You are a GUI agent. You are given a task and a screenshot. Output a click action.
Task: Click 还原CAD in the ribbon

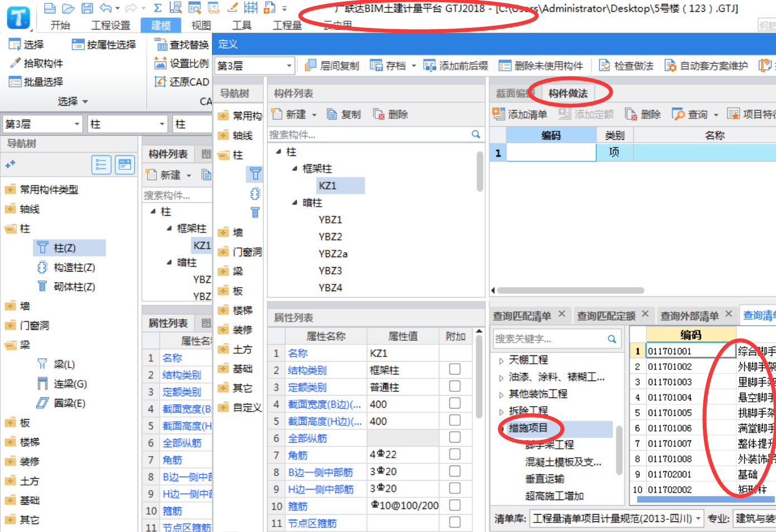click(x=182, y=82)
